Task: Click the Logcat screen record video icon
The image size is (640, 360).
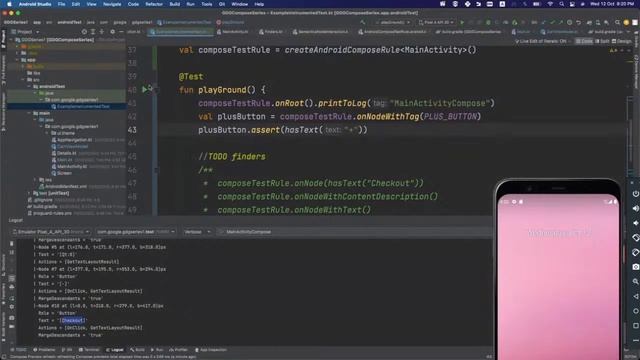Action: (11, 327)
